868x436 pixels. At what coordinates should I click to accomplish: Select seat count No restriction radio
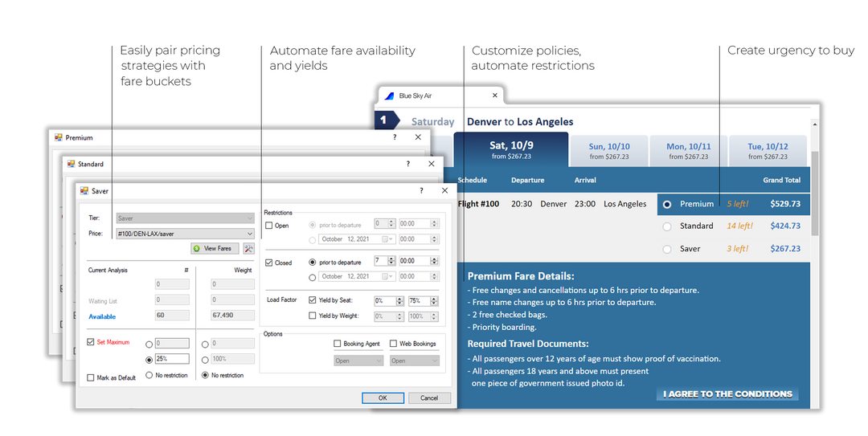(x=149, y=375)
